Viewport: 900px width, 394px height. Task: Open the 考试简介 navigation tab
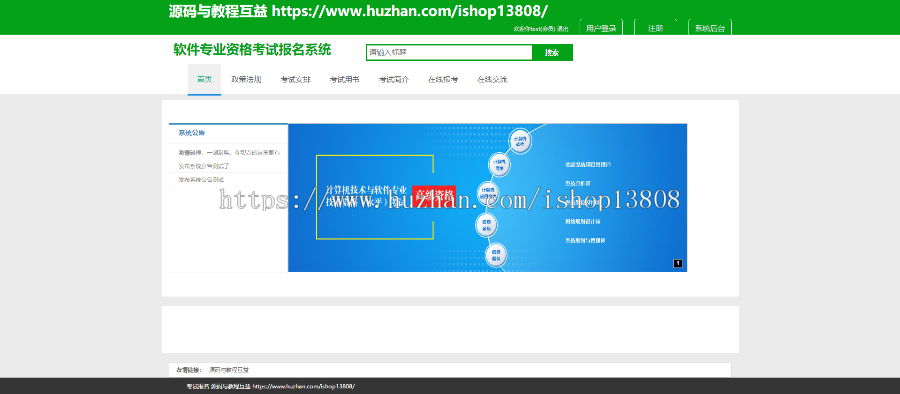click(394, 79)
